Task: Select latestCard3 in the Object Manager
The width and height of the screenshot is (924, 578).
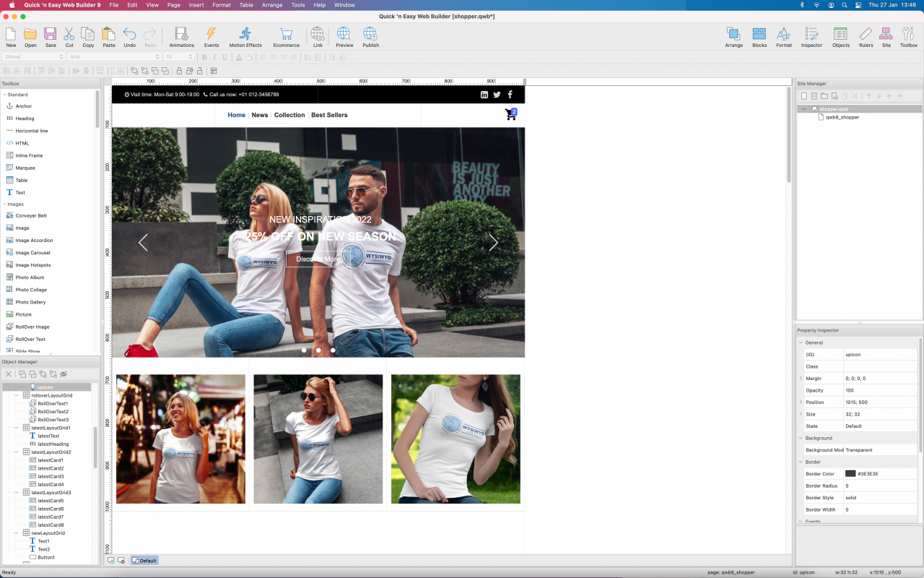Action: coord(51,477)
